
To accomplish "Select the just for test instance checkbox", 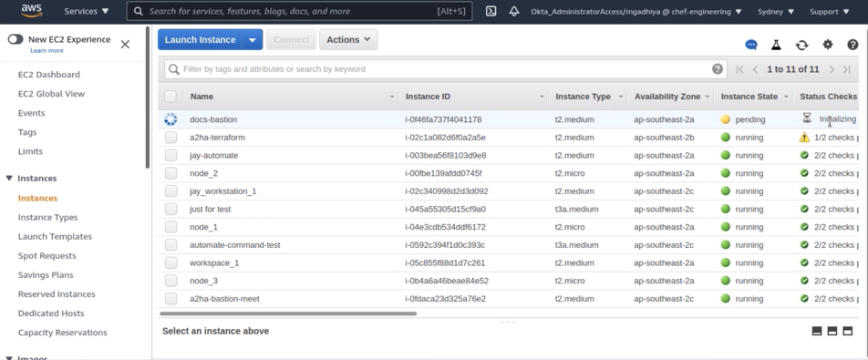I will (x=170, y=209).
